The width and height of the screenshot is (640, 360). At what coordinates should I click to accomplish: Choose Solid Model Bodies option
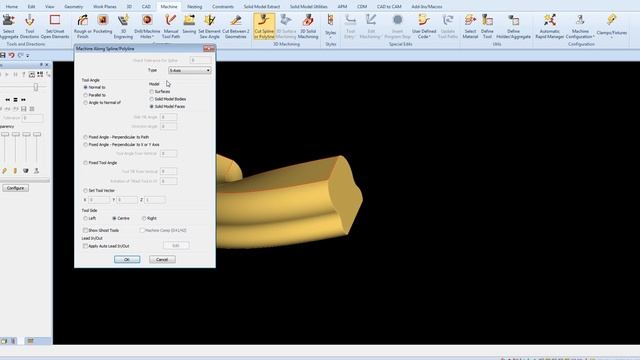coord(151,99)
